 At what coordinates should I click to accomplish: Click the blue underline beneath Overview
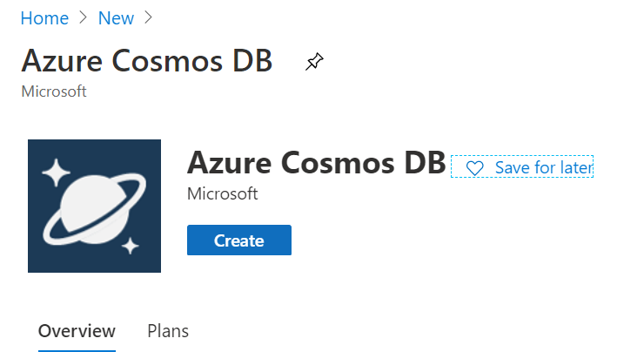click(77, 350)
